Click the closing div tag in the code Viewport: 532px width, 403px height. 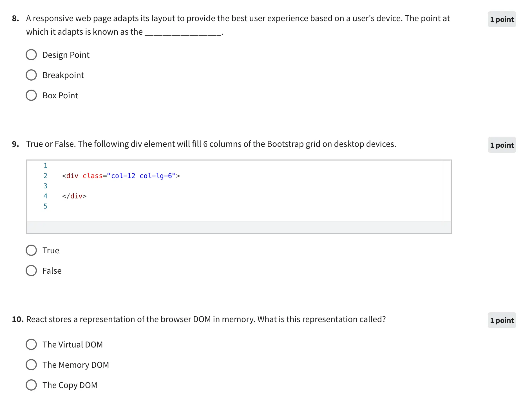(x=74, y=196)
